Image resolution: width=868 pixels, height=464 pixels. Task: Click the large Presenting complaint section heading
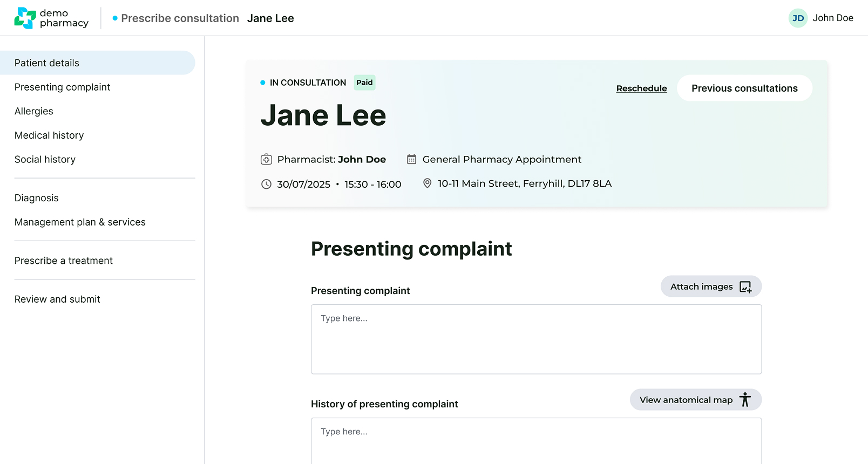tap(411, 249)
